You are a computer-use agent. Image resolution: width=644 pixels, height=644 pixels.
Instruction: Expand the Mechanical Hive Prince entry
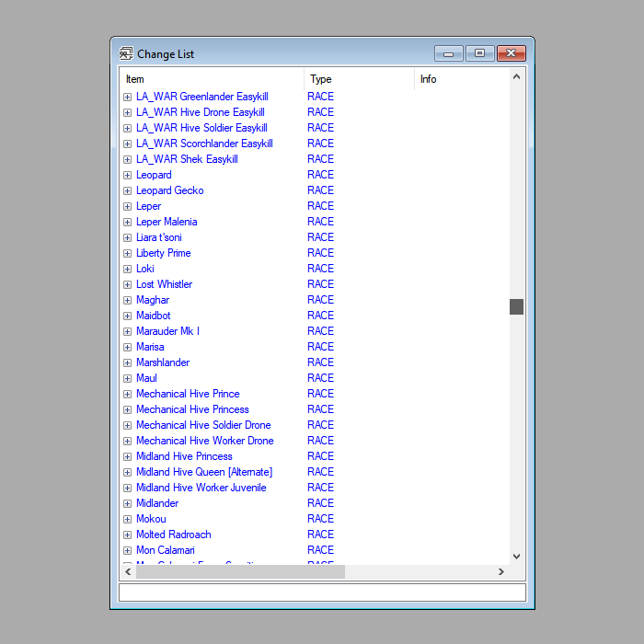pyautogui.click(x=127, y=395)
